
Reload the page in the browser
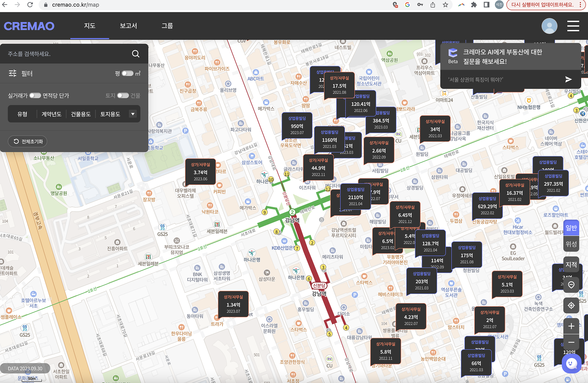(30, 5)
